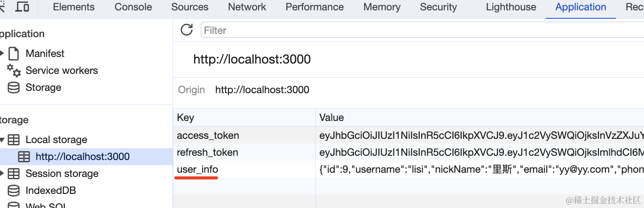Open the Console tab
Image resolution: width=644 pixels, height=208 pixels.
coord(133,7)
